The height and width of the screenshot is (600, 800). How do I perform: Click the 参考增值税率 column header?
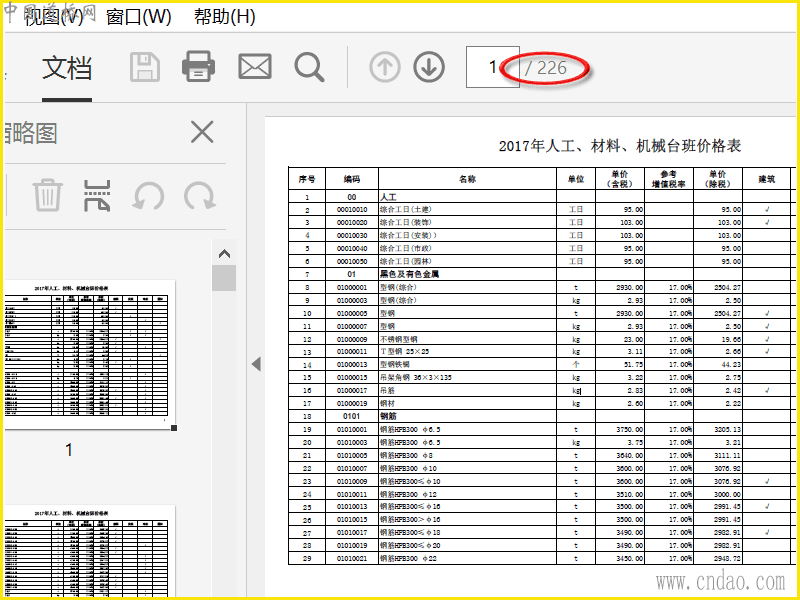[x=668, y=179]
